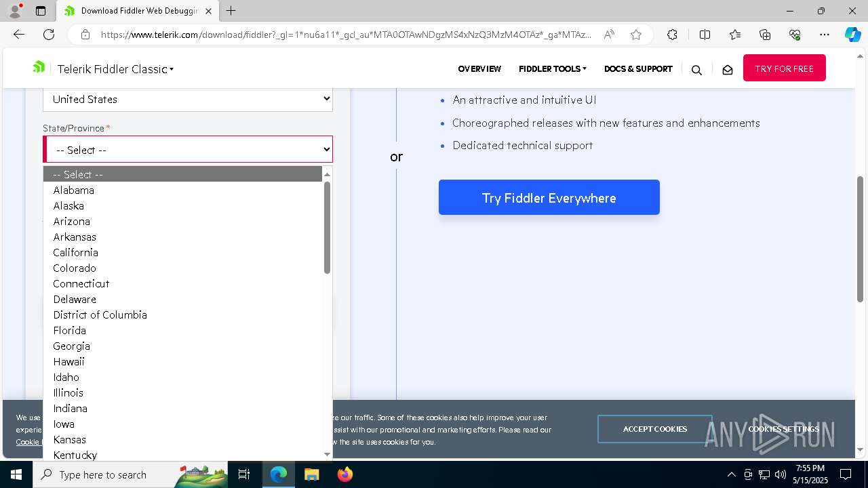Click the page vertical scrollbar thumb
Viewport: 868px width, 488px height.
[860, 239]
